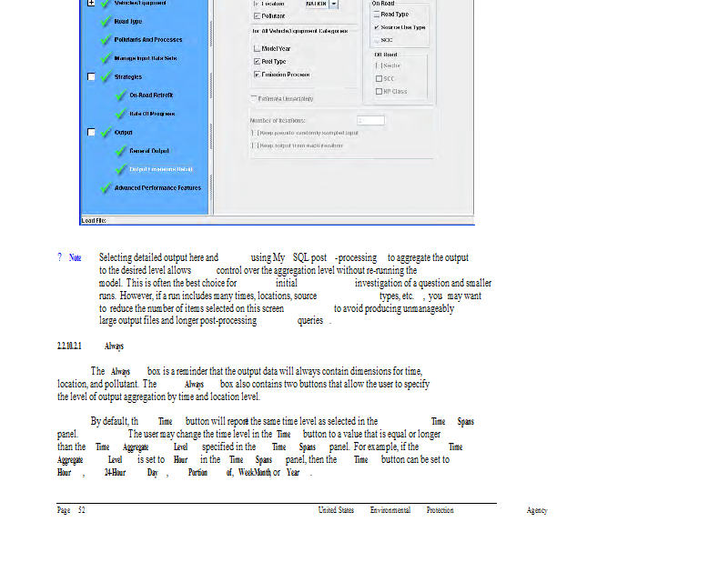Image resolution: width=728 pixels, height=562 pixels.
Task: Click the General Output checkmark icon
Action: tap(121, 151)
